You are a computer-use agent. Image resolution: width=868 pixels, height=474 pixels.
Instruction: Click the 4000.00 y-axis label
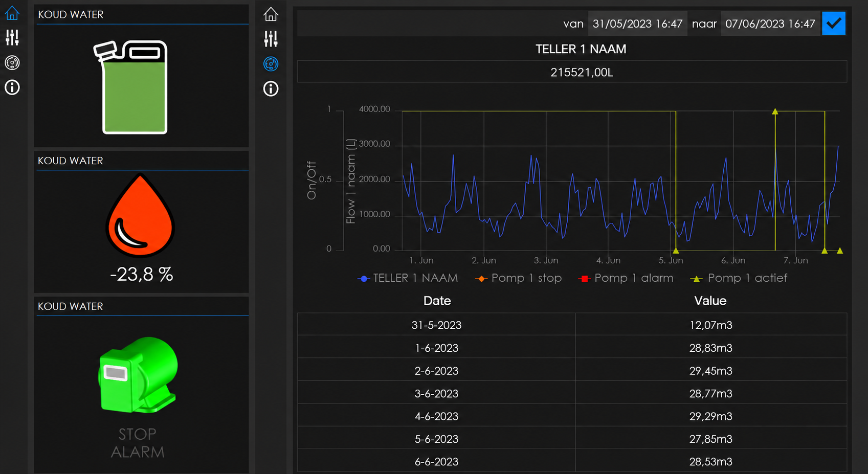[x=374, y=109]
